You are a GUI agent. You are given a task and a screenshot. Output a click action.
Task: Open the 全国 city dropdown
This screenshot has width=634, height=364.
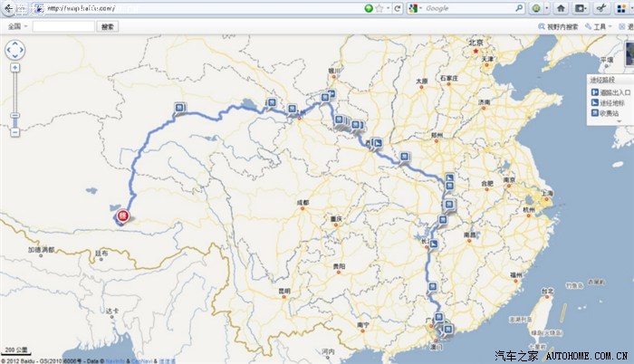tap(16, 27)
